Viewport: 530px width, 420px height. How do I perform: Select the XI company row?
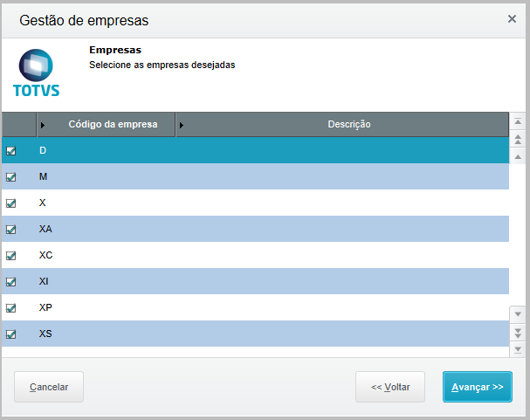pyautogui.click(x=262, y=281)
